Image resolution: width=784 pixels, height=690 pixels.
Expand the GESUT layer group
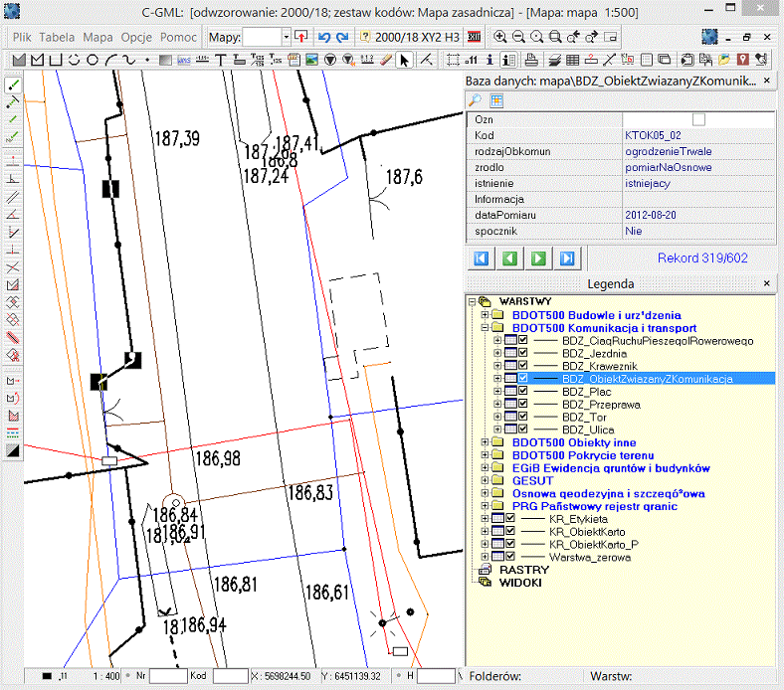485,480
